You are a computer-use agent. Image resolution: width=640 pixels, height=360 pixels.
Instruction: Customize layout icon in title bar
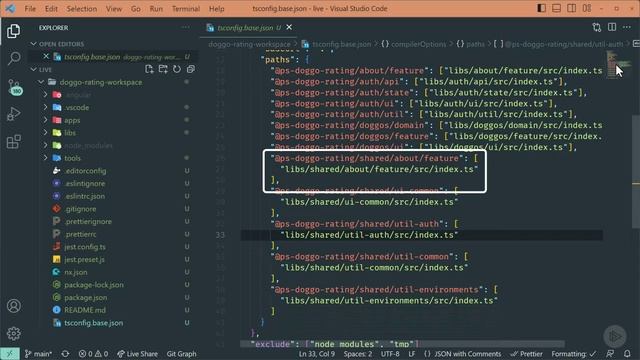[587, 8]
